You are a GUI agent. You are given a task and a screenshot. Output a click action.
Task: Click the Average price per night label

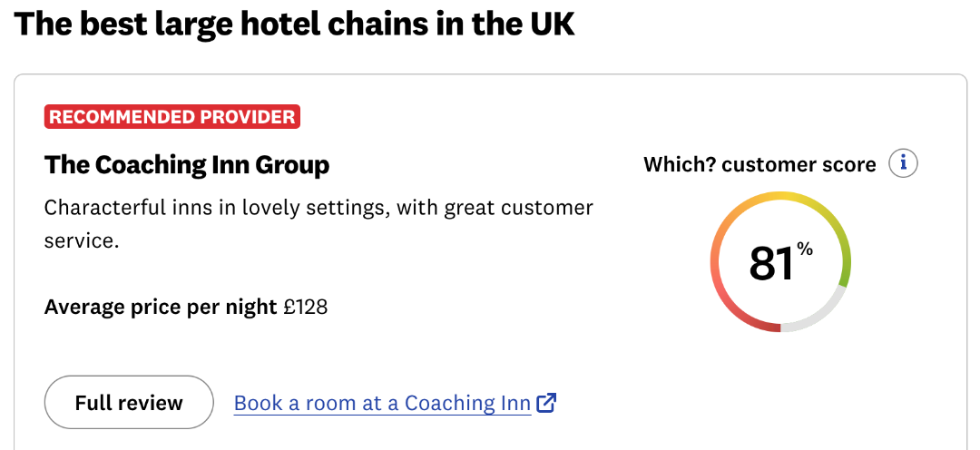161,308
